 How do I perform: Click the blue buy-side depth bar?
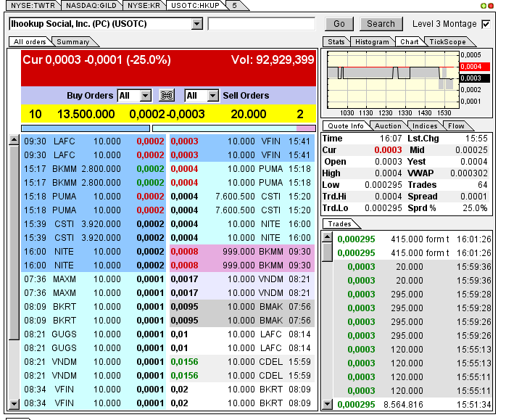point(86,128)
